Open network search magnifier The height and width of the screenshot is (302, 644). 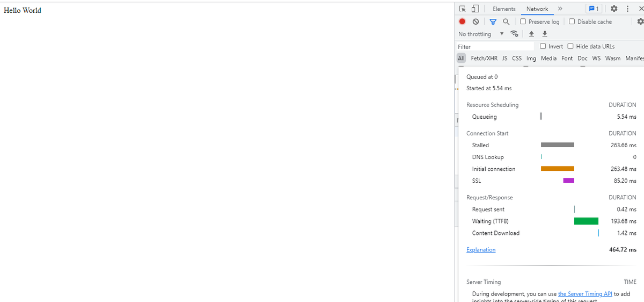click(506, 21)
